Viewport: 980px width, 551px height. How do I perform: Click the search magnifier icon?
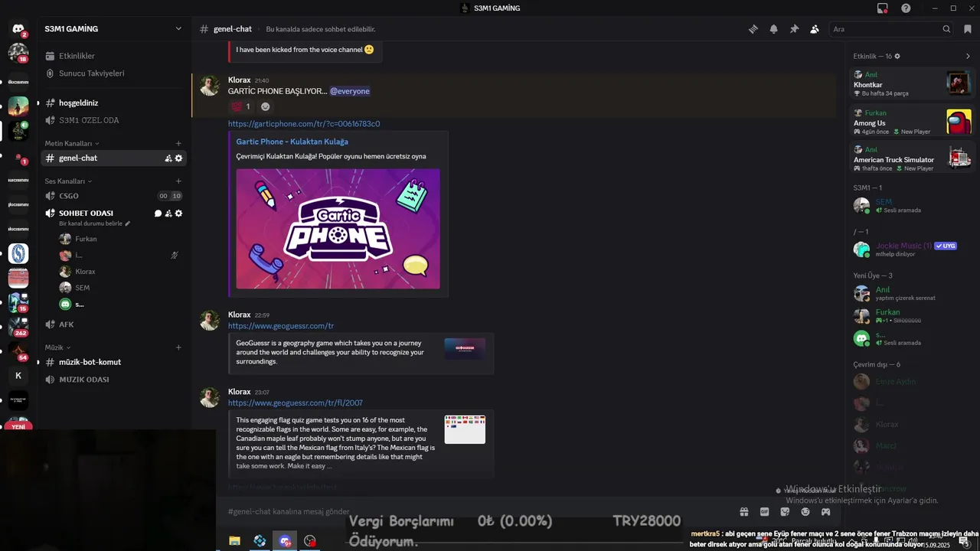tap(946, 29)
